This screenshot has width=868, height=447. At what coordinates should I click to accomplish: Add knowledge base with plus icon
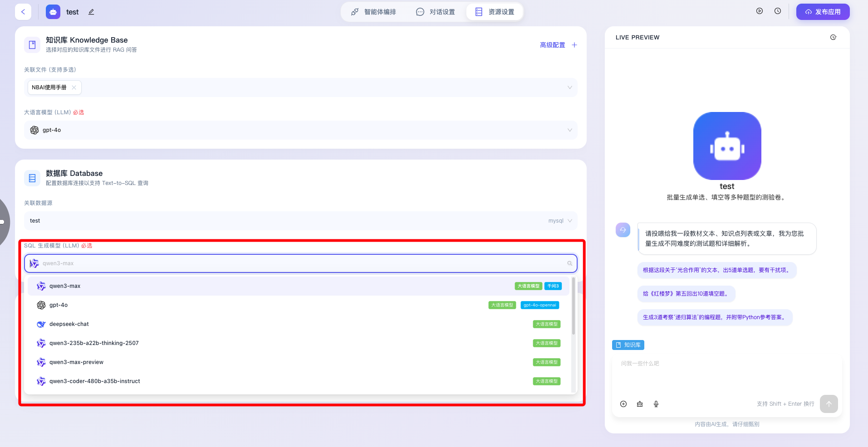[574, 45]
